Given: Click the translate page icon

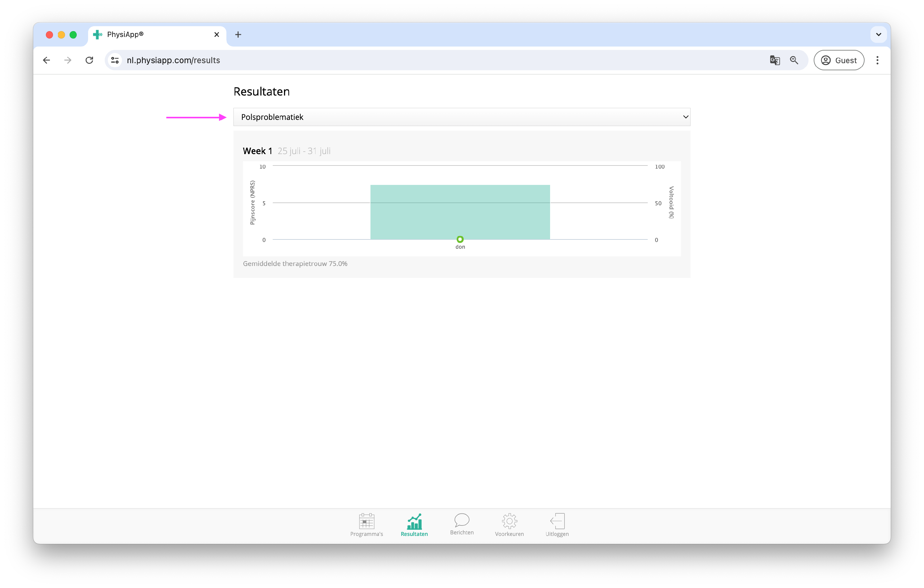Looking at the screenshot, I should tap(775, 60).
